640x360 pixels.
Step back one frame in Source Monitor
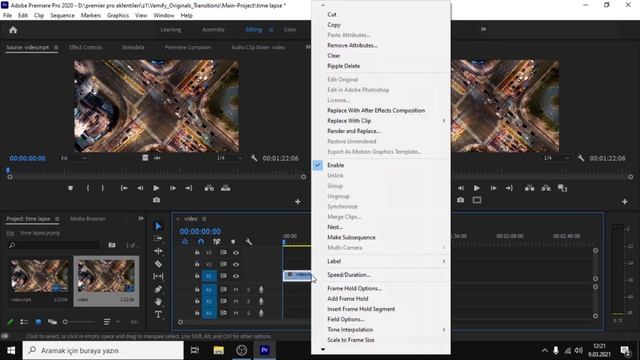140,188
